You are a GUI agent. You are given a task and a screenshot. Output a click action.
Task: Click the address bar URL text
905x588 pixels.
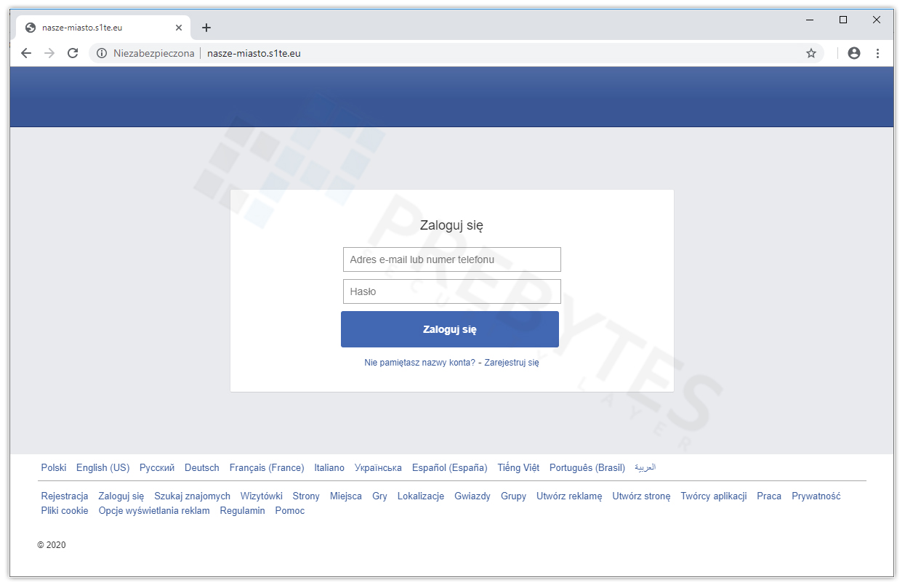coord(254,53)
